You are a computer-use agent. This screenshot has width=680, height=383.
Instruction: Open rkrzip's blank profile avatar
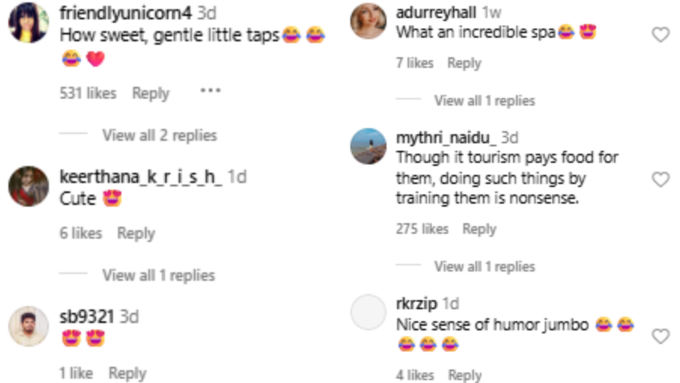coord(368,312)
